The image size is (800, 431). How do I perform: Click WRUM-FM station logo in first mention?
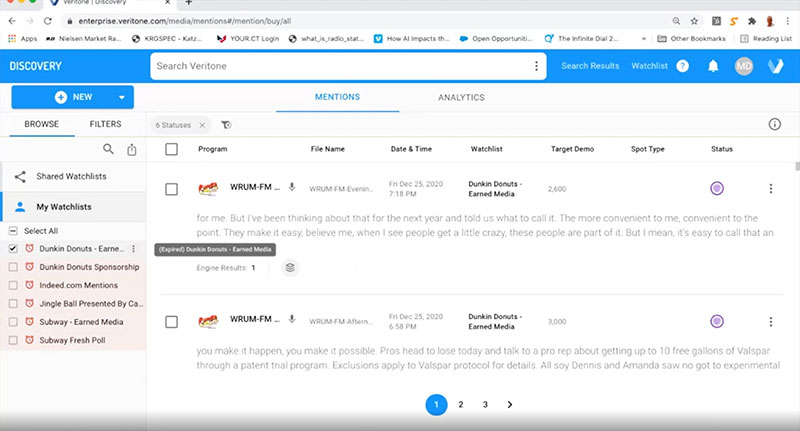coord(208,189)
